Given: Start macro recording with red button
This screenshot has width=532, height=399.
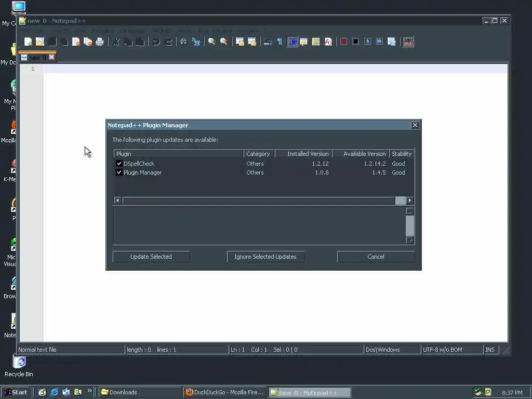Looking at the screenshot, I should pos(344,42).
